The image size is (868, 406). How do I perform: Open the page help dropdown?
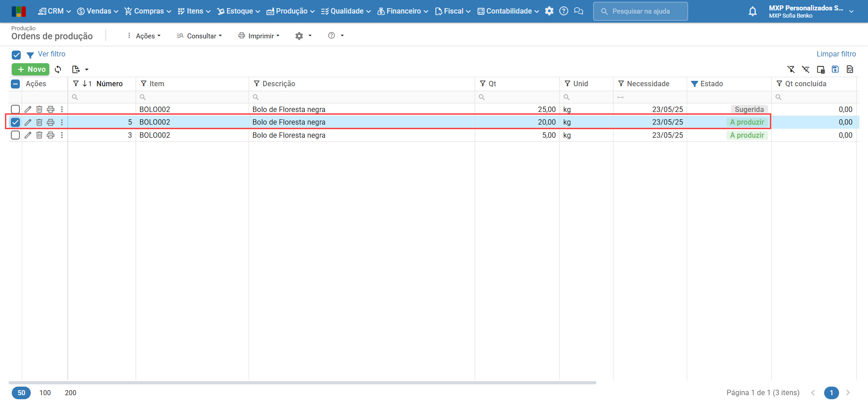pyautogui.click(x=336, y=36)
